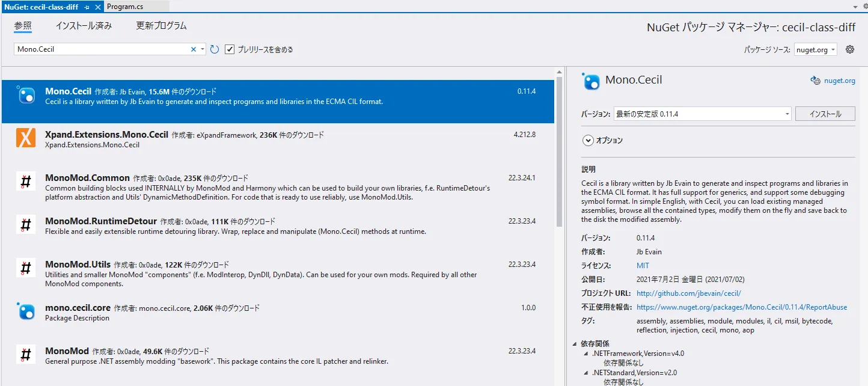The width and height of the screenshot is (868, 386).
Task: Click the インストール button
Action: coord(825,113)
